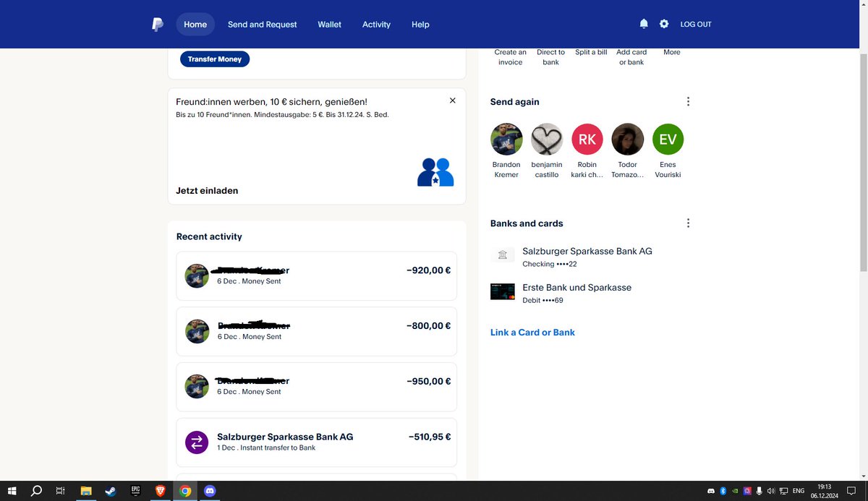This screenshot has width=868, height=501.
Task: Click ENG language indicator
Action: 799,491
